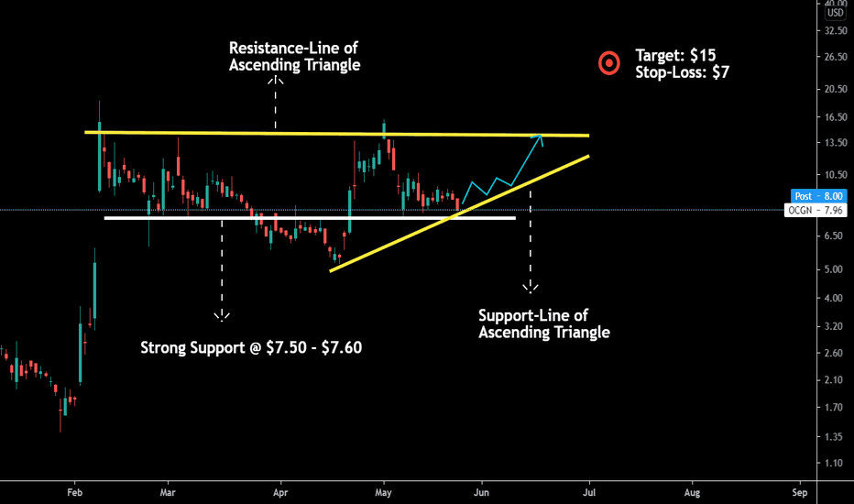Click the red target emoji icon

[x=609, y=63]
